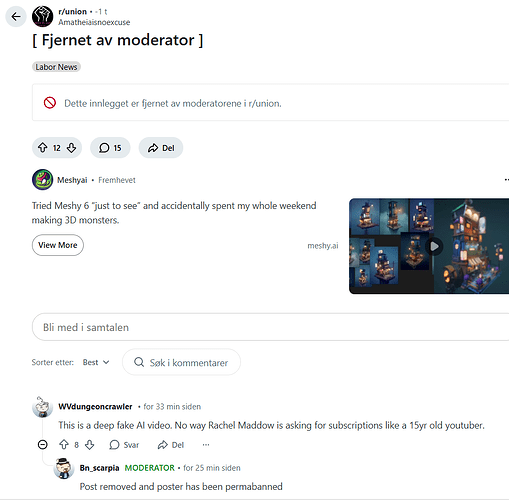Open Bn_scarpia moderator's profile
Viewport: 509px width, 500px height.
pyautogui.click(x=99, y=468)
